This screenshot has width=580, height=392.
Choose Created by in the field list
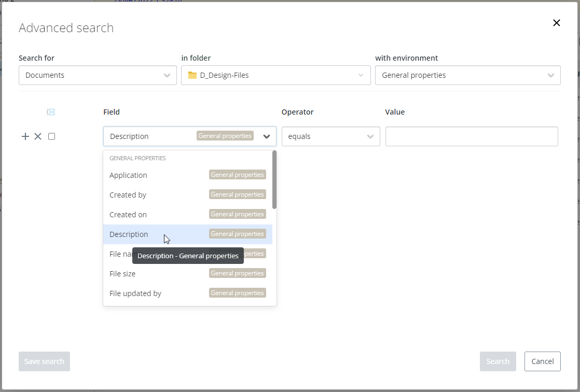(x=128, y=195)
